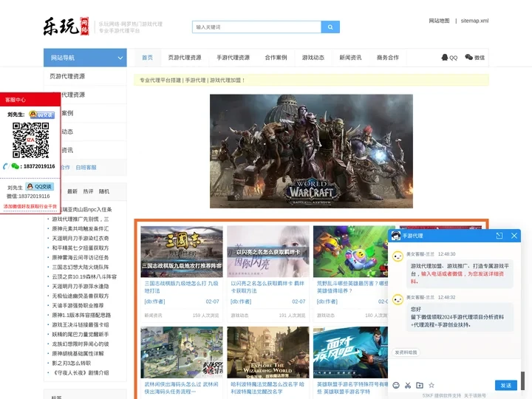
Task: Open the 游戏动态 nav tab
Action: point(313,58)
